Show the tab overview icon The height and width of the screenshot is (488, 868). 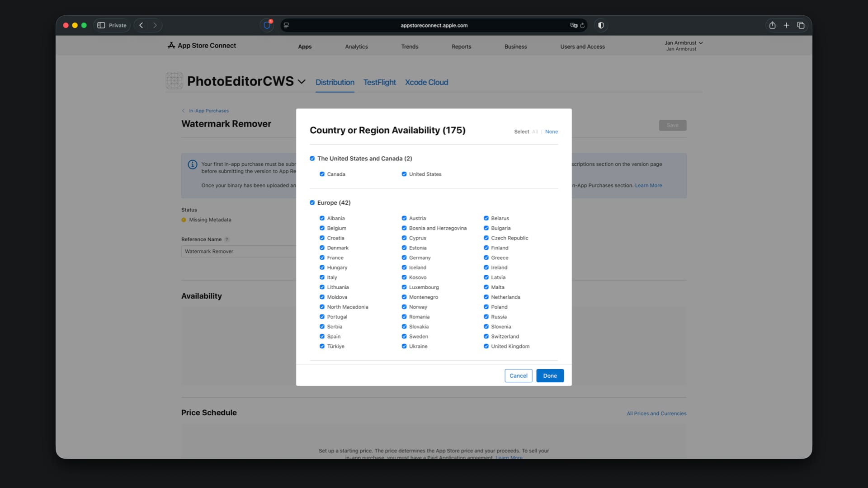(801, 25)
